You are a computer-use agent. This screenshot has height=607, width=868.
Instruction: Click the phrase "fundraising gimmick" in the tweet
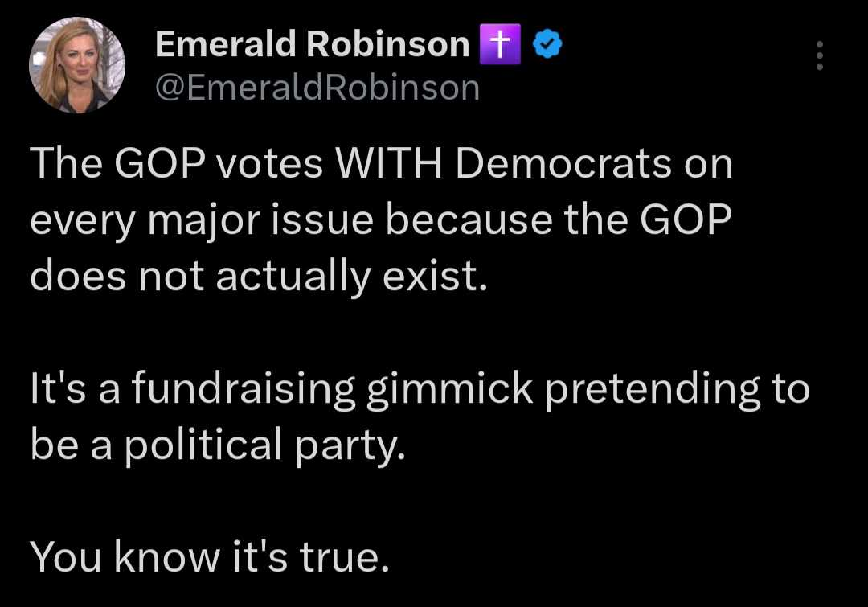click(332, 388)
